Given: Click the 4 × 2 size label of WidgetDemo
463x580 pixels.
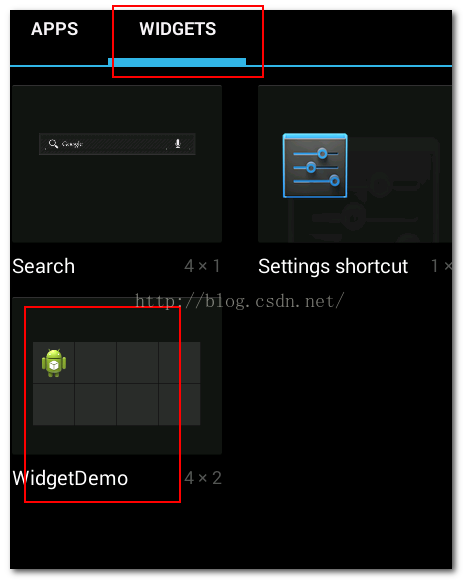Looking at the screenshot, I should point(203,478).
